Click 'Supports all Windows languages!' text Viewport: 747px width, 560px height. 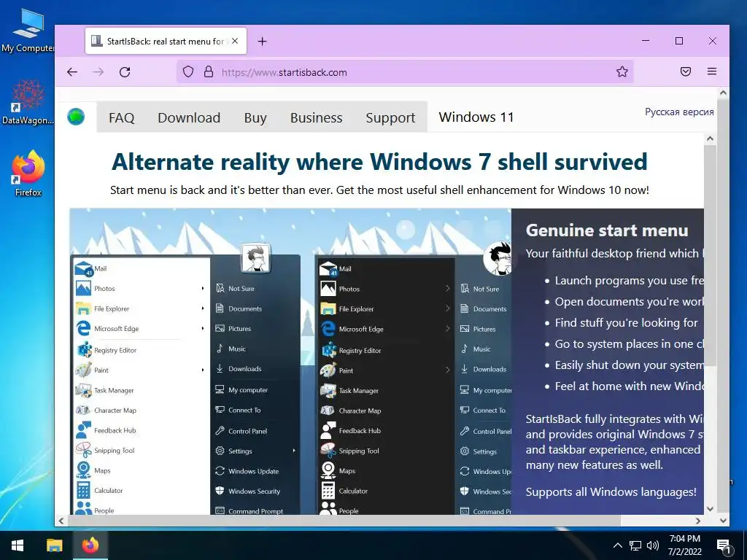click(x=611, y=492)
